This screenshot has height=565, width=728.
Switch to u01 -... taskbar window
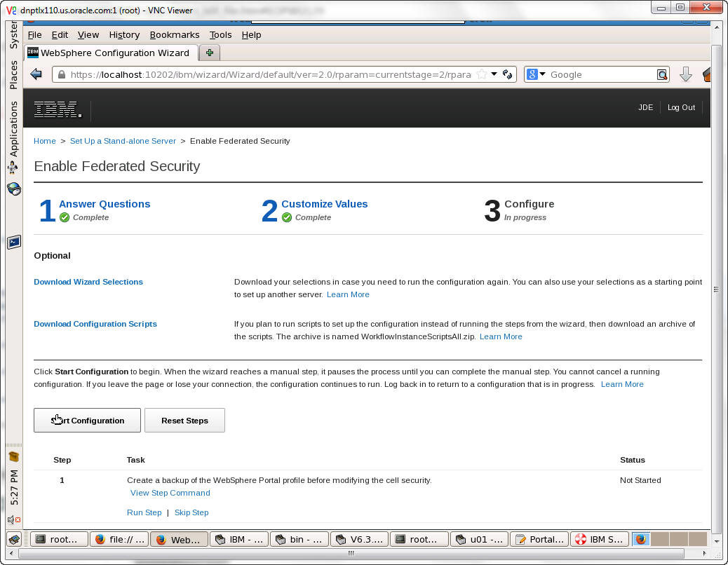[480, 540]
